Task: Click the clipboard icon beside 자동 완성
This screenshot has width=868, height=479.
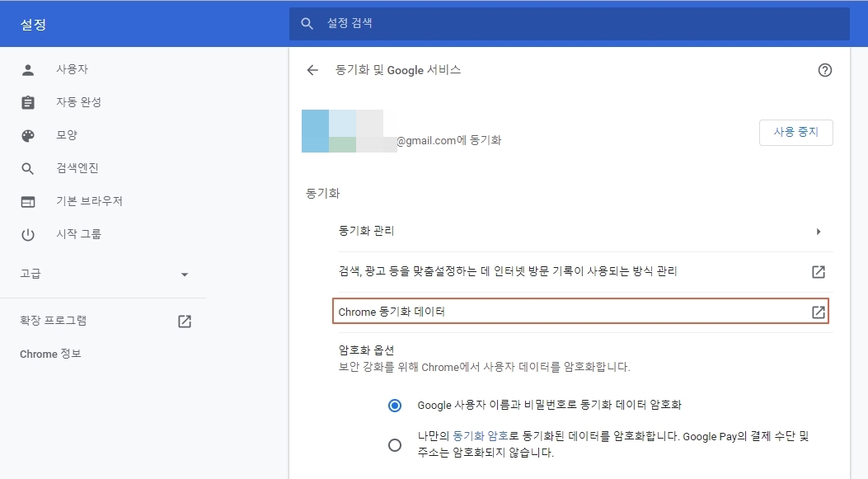Action: 28,102
